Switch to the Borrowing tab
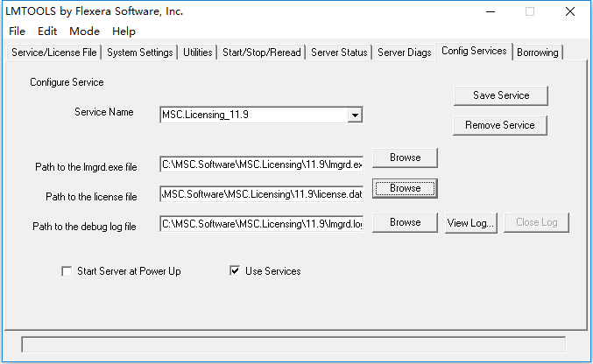593x364 pixels. click(x=538, y=52)
